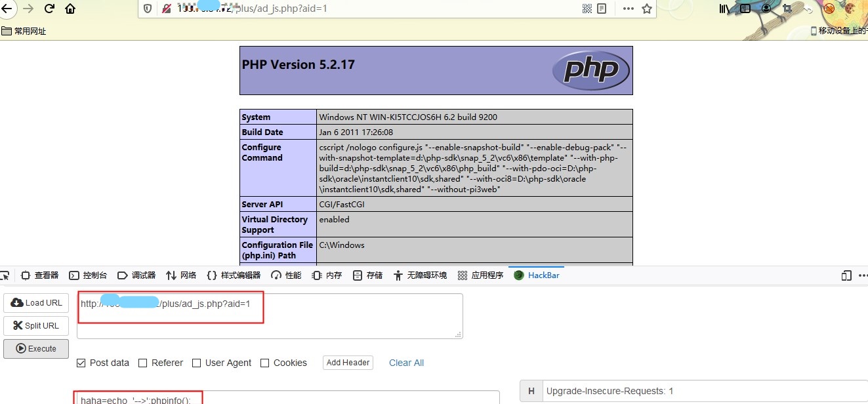
Task: Click the PHP logo image
Action: [x=590, y=70]
